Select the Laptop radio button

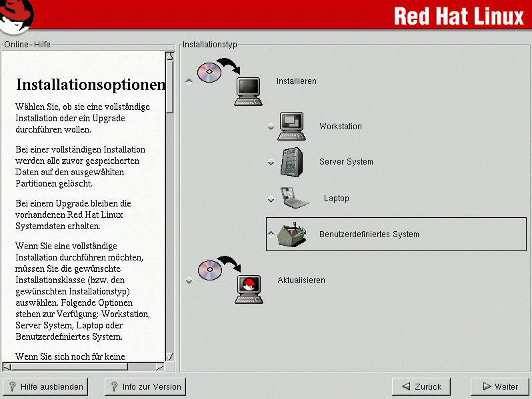tap(271, 199)
